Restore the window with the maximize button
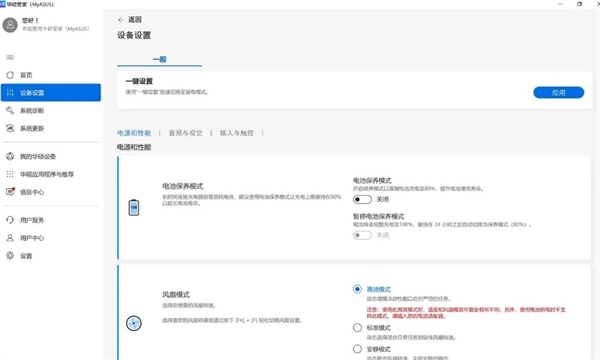This screenshot has width=600, height=360. pos(579,4)
